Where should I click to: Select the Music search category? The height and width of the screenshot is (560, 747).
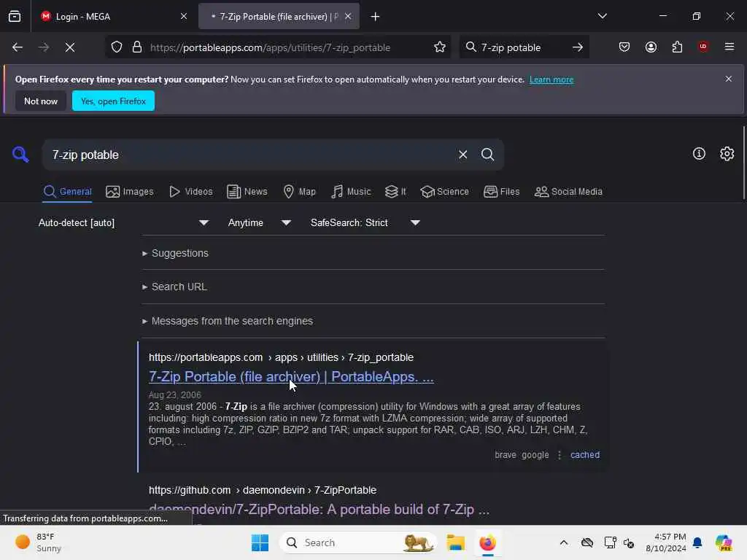click(x=351, y=192)
